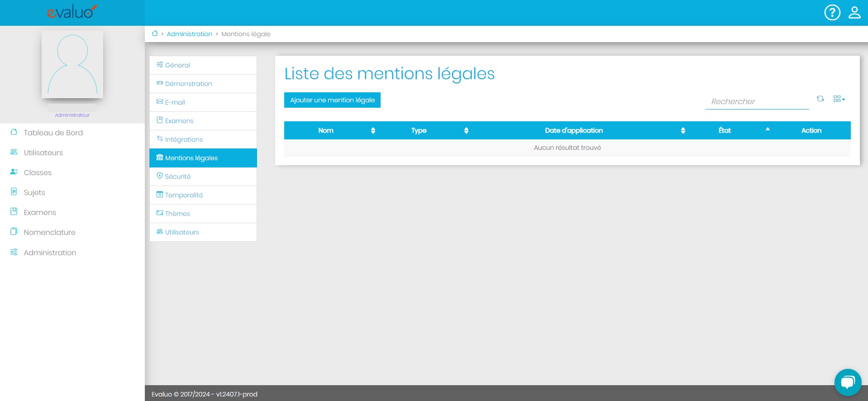The image size is (868, 401).
Task: Click the administrator profile avatar
Action: (72, 64)
